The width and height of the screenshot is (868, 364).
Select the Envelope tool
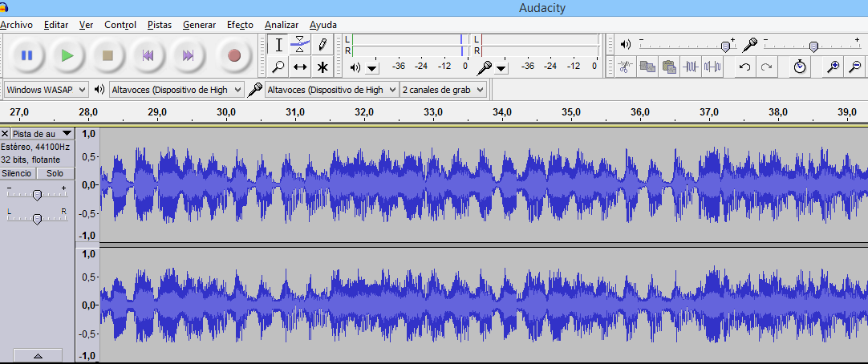pyautogui.click(x=300, y=45)
